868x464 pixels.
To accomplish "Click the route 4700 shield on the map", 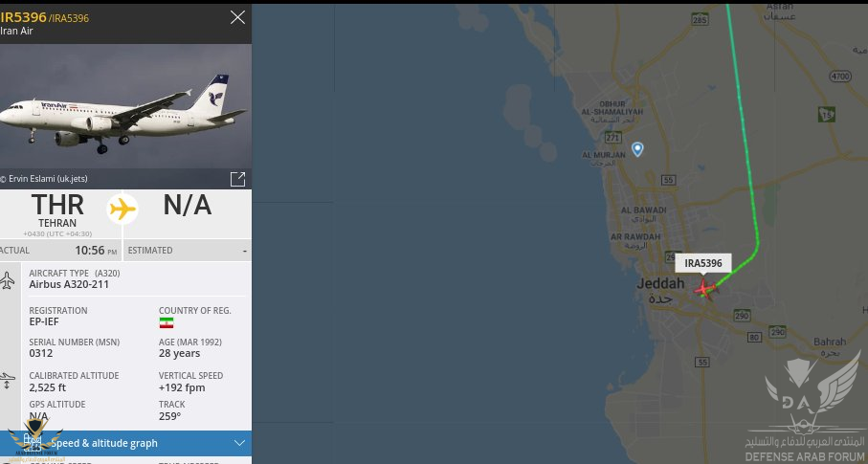I will point(840,76).
